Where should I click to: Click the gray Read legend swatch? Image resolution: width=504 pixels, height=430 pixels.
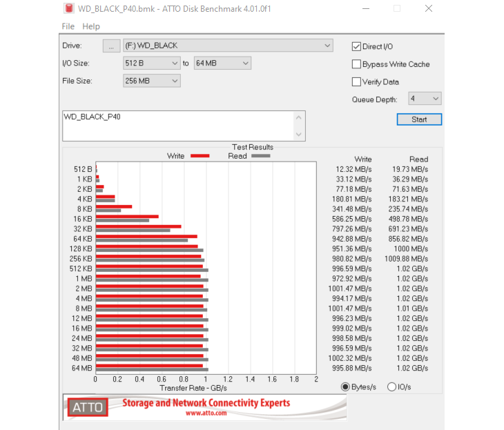(x=261, y=156)
